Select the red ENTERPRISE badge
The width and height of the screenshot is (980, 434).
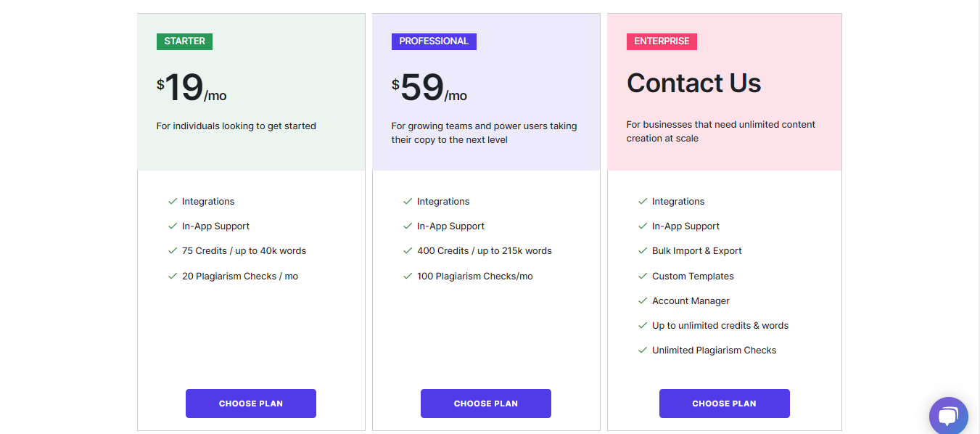pos(662,41)
